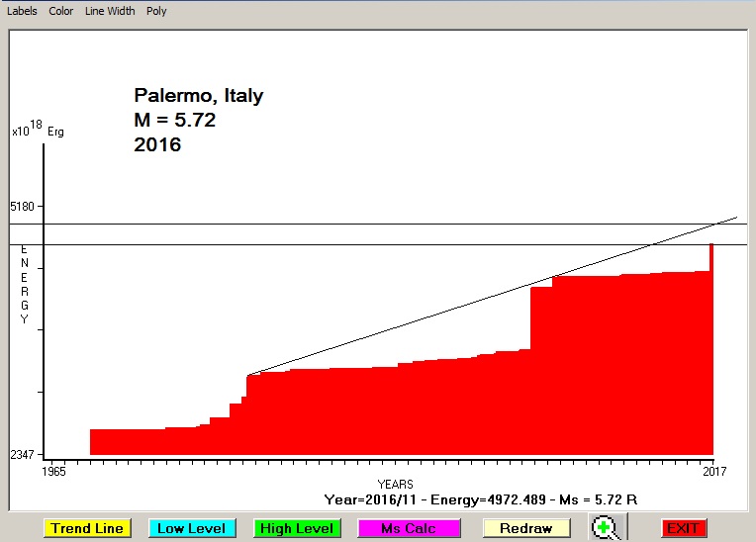
Task: Open the Poly menu
Action: [156, 12]
